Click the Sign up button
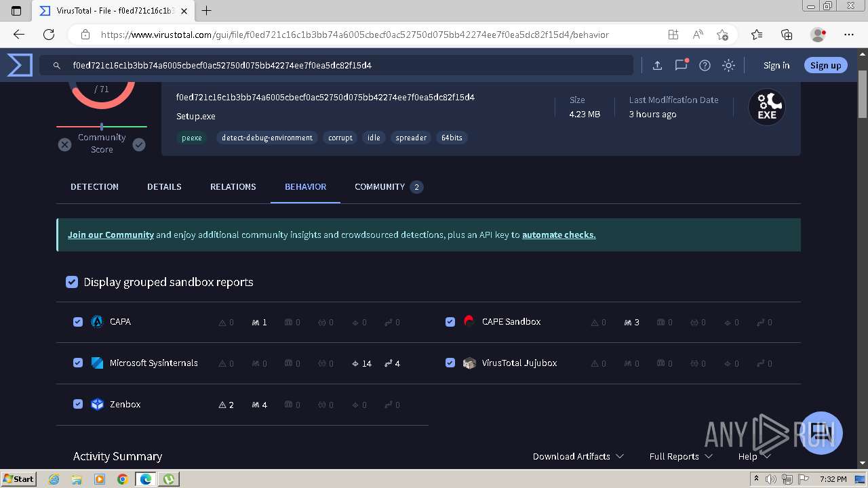 (825, 65)
